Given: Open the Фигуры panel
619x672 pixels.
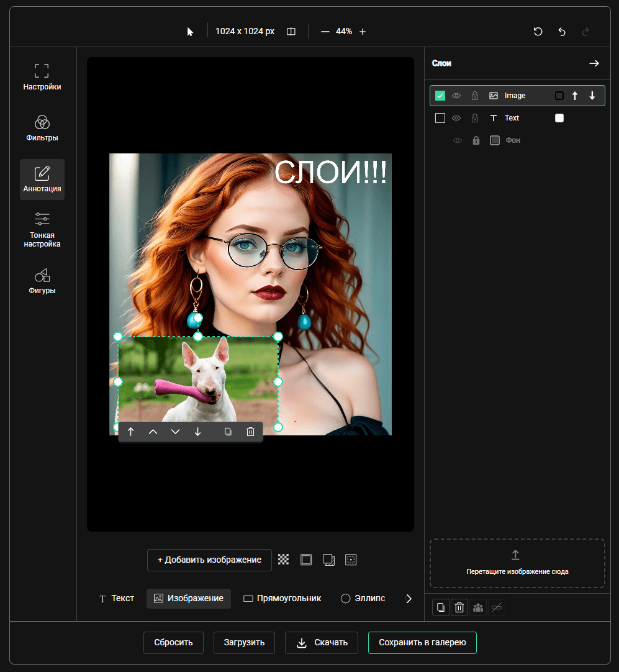Looking at the screenshot, I should [42, 281].
